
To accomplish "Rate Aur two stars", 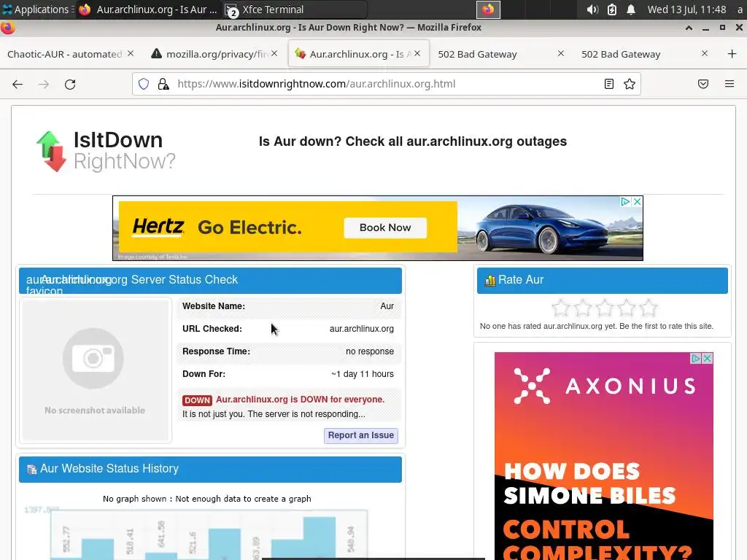I will pos(583,308).
